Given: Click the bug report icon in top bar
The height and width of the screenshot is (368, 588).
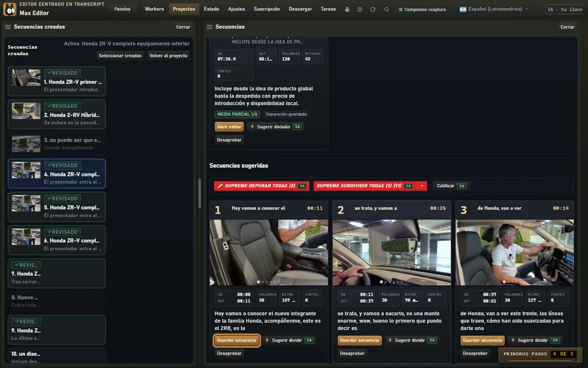Looking at the screenshot, I should pos(347,9).
